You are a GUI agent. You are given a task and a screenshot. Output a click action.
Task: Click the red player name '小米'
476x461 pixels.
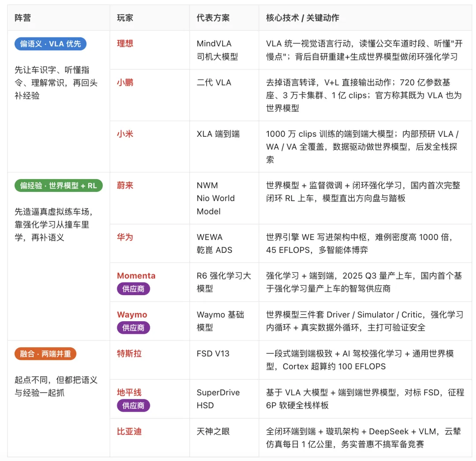pyautogui.click(x=125, y=134)
